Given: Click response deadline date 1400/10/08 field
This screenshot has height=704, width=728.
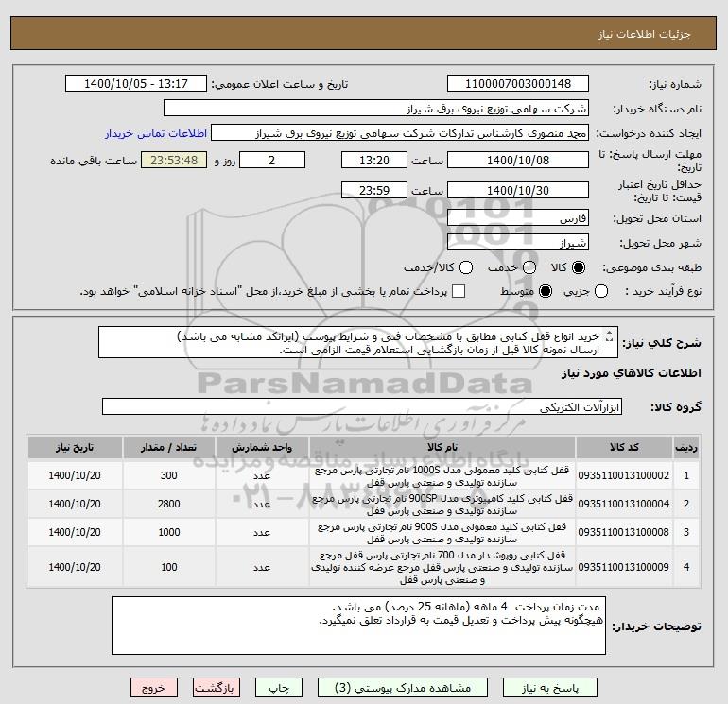Looking at the screenshot, I should (518, 161).
